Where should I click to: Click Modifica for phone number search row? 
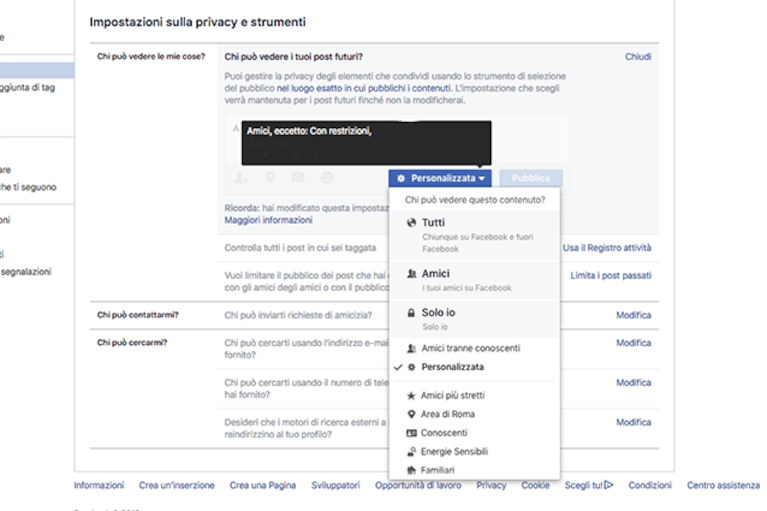[x=633, y=382]
